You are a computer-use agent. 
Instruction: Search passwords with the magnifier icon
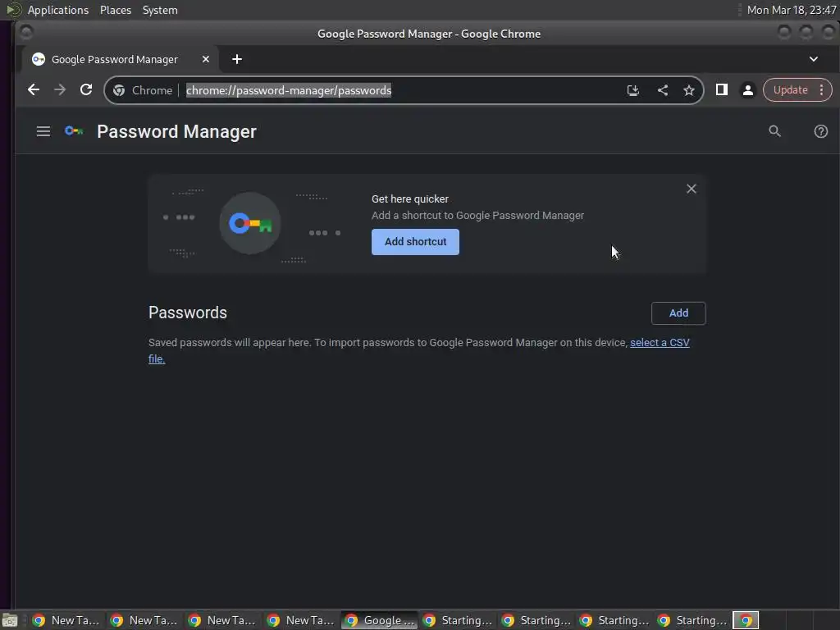(x=774, y=131)
